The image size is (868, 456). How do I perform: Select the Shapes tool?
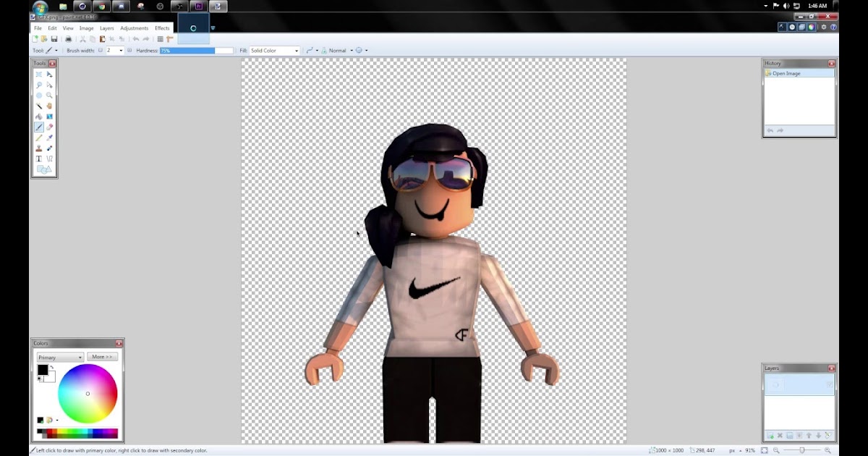[x=44, y=169]
